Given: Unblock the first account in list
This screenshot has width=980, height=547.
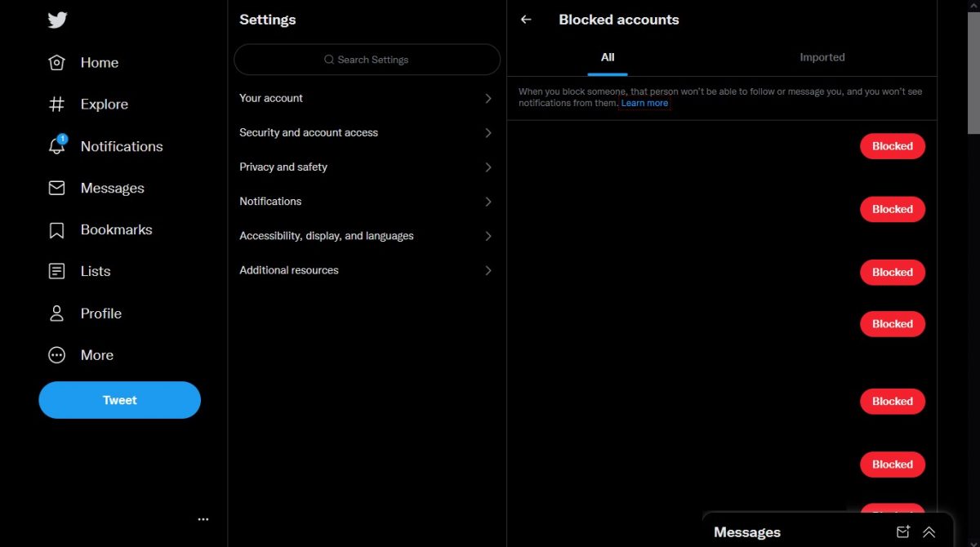Looking at the screenshot, I should pos(892,146).
